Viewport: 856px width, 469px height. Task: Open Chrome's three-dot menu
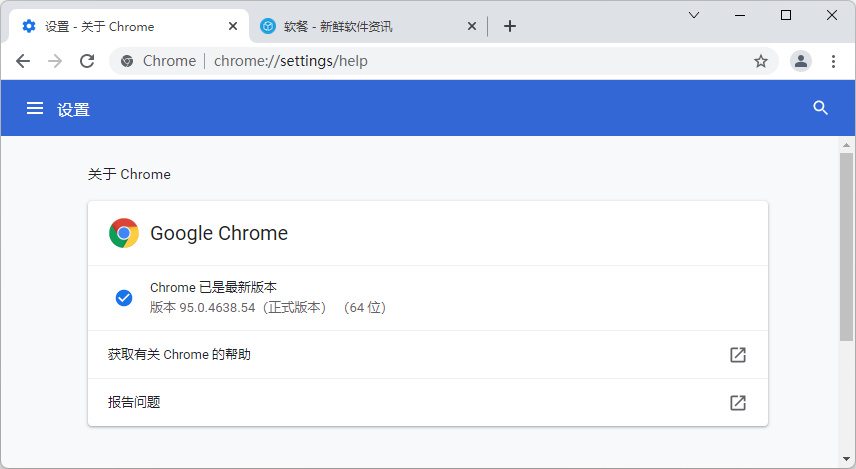(833, 61)
